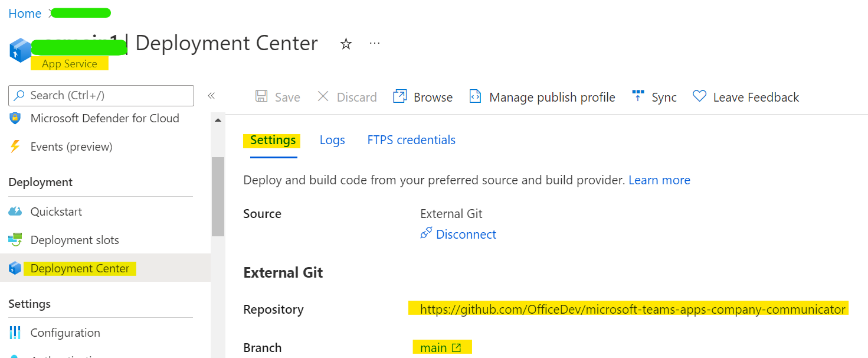The height and width of the screenshot is (358, 868).
Task: Click the Repository field label
Action: click(x=273, y=309)
